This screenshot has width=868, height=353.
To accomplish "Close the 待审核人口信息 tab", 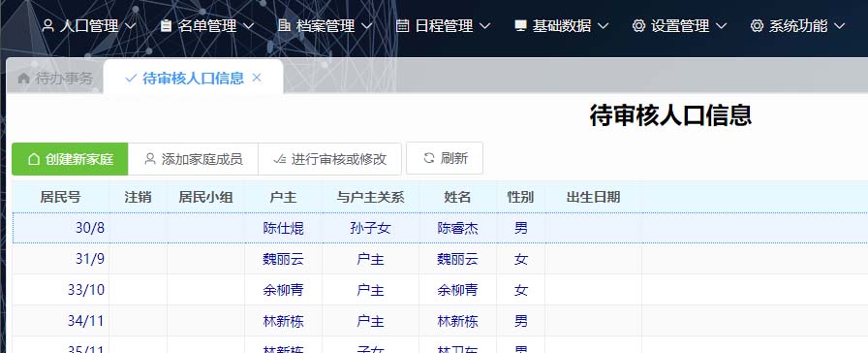I will coord(257,79).
